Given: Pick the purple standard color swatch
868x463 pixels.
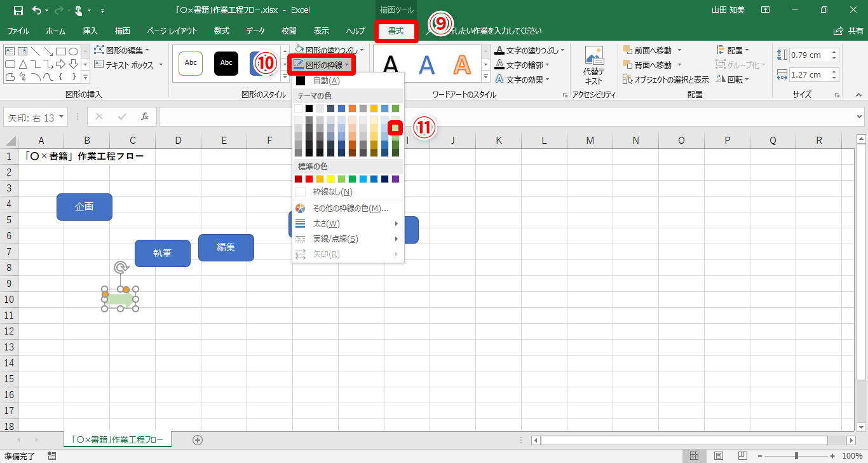Looking at the screenshot, I should 395,179.
